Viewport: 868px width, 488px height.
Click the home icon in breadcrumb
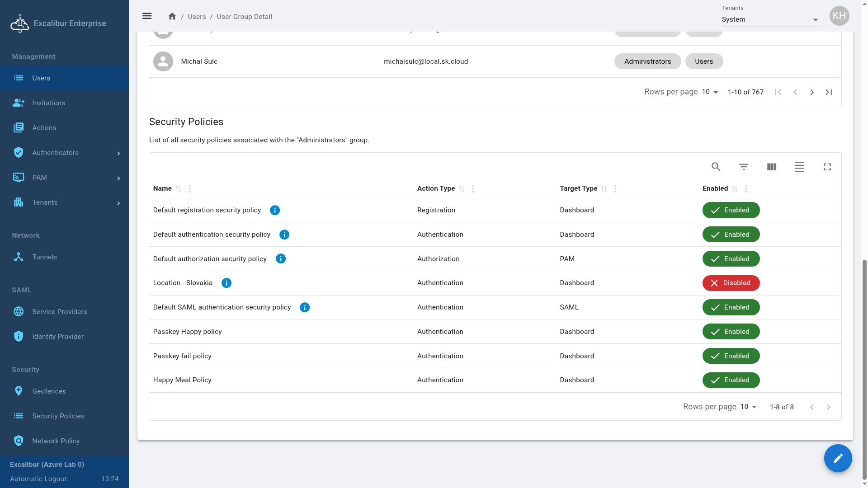[172, 16]
